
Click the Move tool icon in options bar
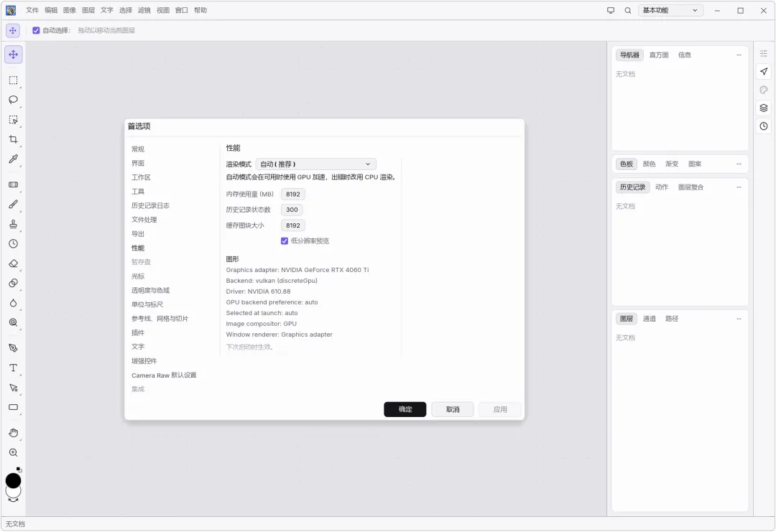pos(13,30)
